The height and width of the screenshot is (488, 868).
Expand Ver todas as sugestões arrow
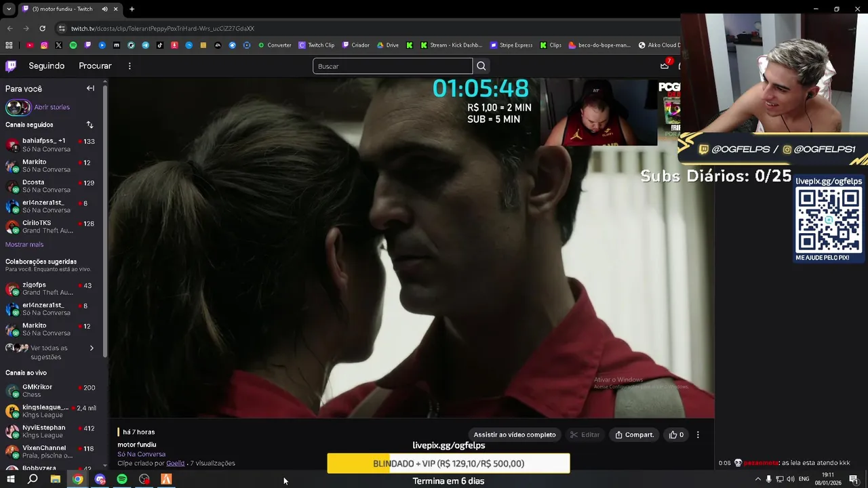(x=92, y=348)
